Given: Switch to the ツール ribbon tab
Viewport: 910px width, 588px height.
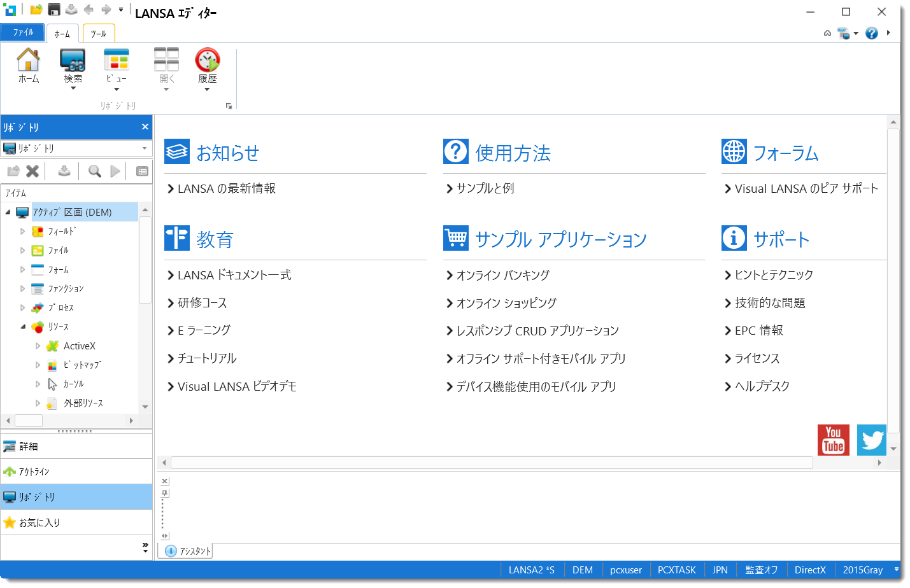Looking at the screenshot, I should [x=98, y=34].
